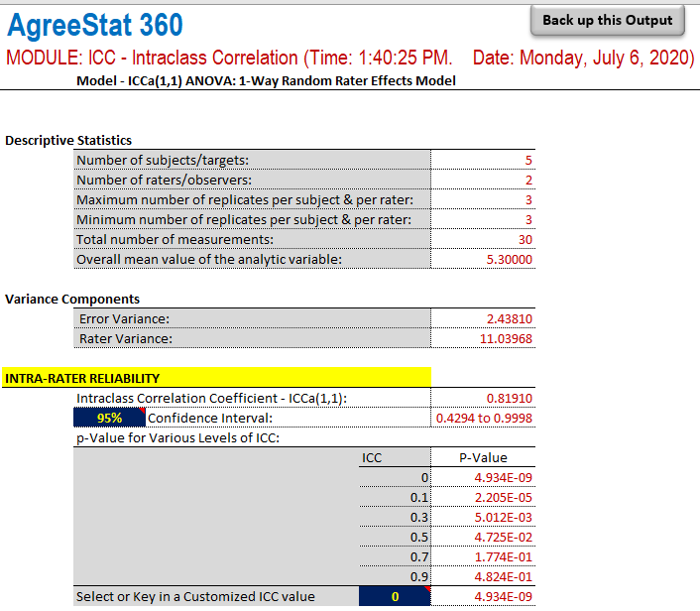Click the Maximum number of replicates label
This screenshot has height=611, width=700.
pos(245,200)
